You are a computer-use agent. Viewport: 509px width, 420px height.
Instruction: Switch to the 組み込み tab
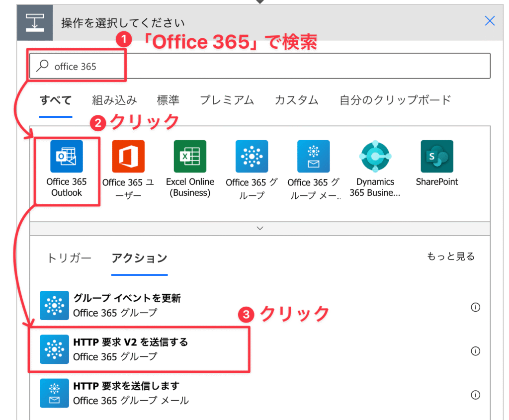coord(115,100)
